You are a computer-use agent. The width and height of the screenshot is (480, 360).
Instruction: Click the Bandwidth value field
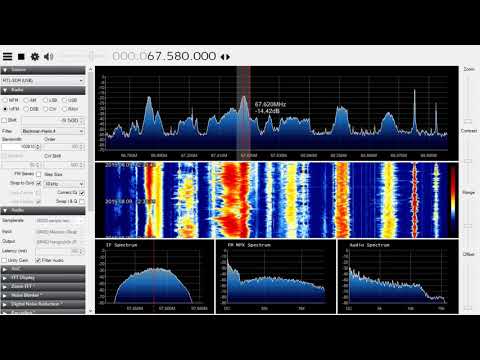point(21,147)
